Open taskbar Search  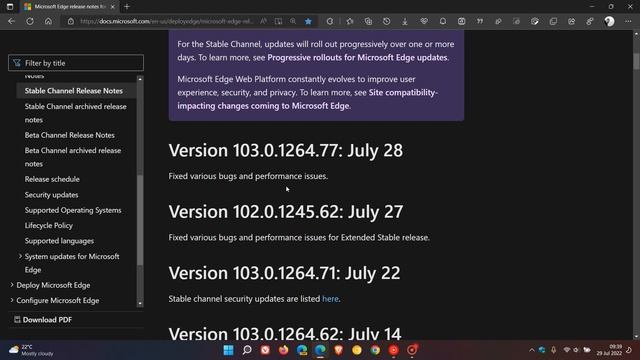click(x=247, y=350)
